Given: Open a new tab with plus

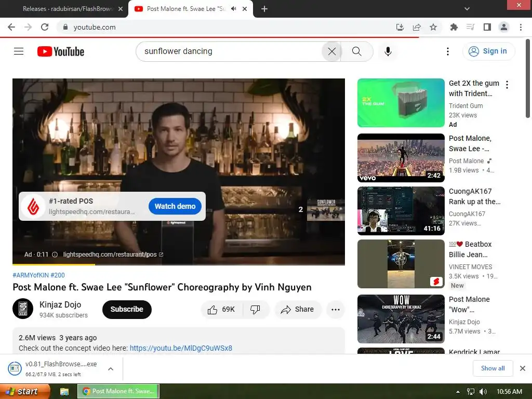Looking at the screenshot, I should (x=264, y=9).
